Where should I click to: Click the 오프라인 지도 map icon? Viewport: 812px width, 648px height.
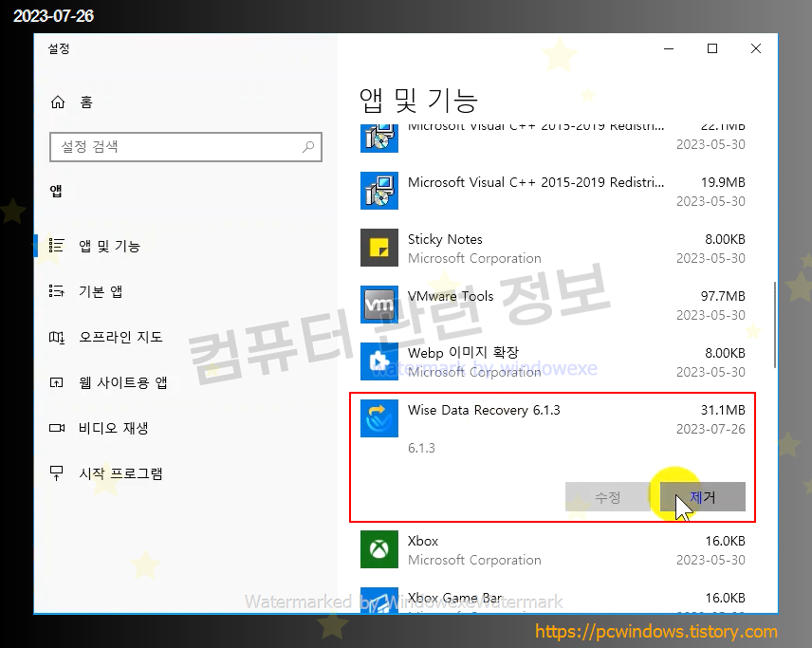point(57,337)
